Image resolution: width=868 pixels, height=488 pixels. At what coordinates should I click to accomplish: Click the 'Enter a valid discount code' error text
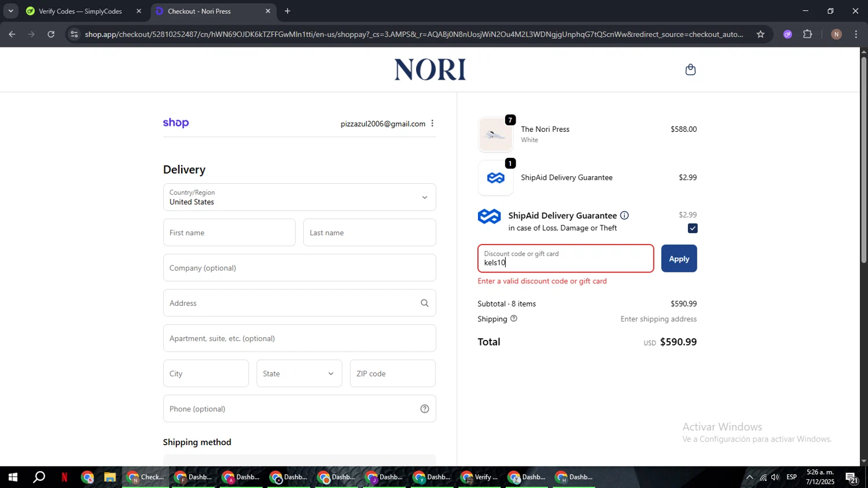[542, 281]
